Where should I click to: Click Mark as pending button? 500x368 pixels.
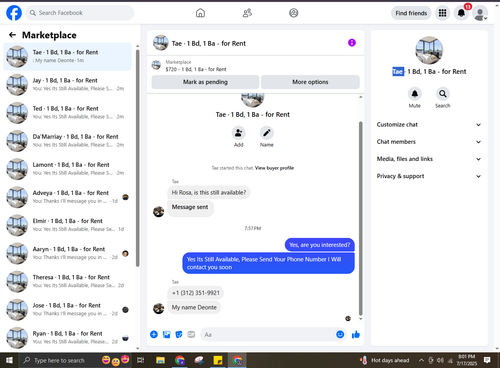205,82
